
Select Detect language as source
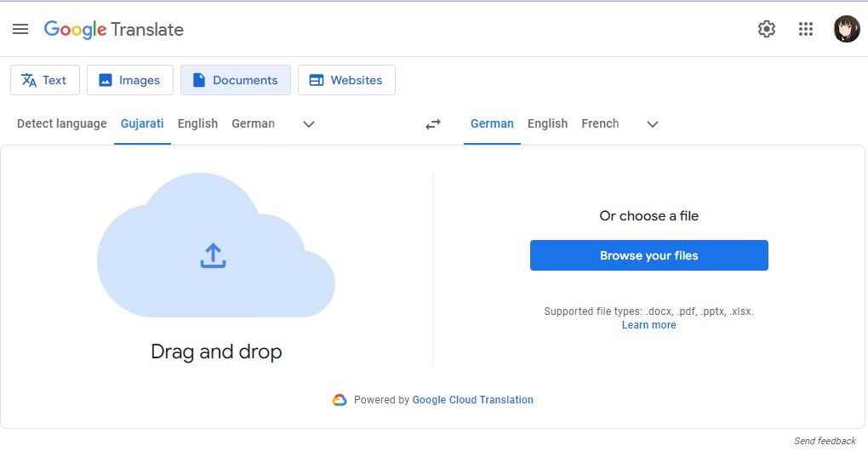tap(62, 123)
